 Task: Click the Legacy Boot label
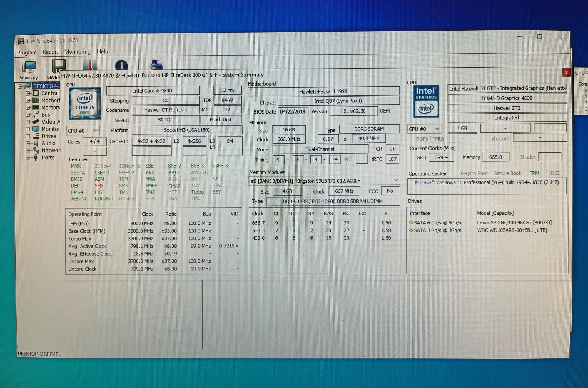pyautogui.click(x=474, y=174)
